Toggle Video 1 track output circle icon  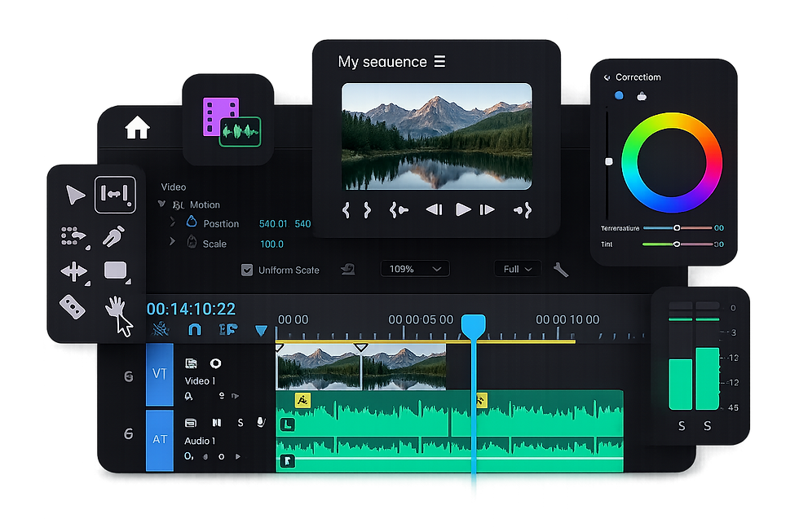click(x=215, y=363)
